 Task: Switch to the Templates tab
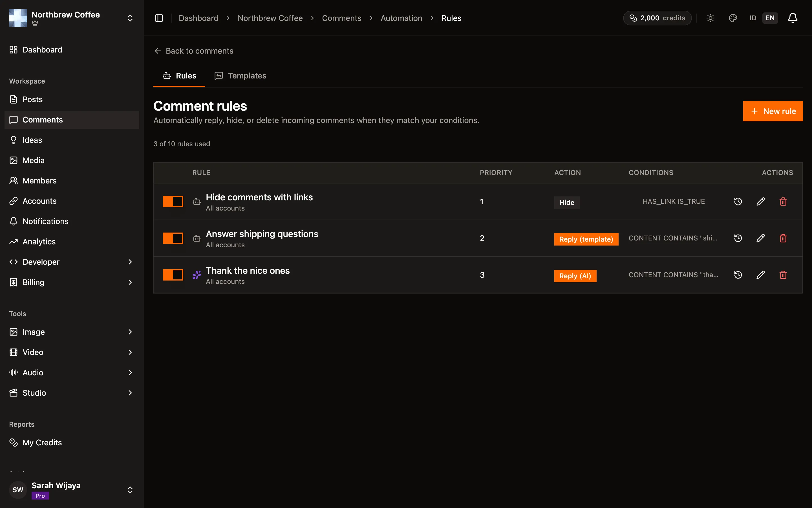(240, 76)
